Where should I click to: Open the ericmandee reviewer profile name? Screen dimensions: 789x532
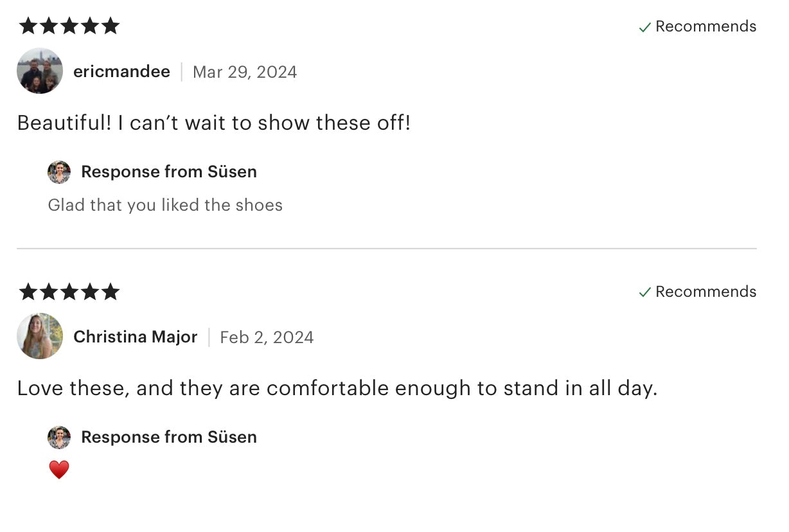[x=121, y=71]
